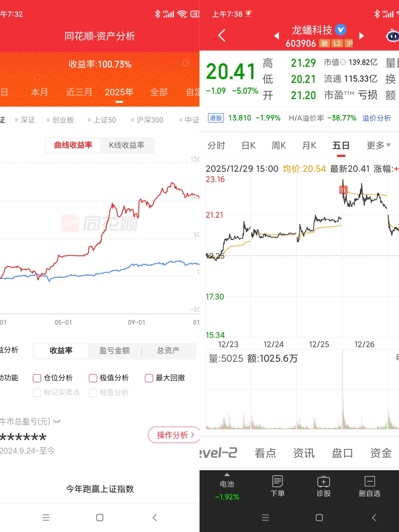Enable 极值分析 checkbox
The image size is (399, 532).
93,378
